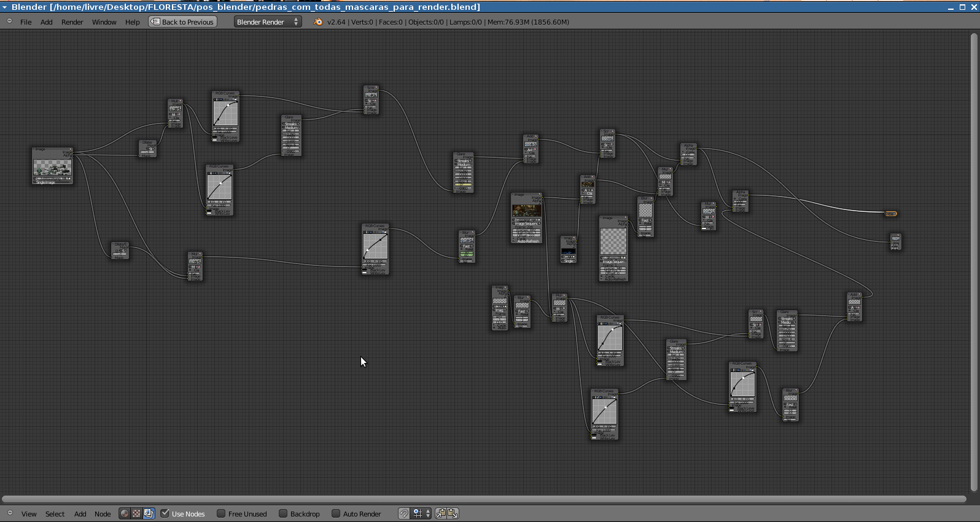Screen dimensions: 980x522
Task: Open the Node menu in bottom header
Action: [x=103, y=514]
